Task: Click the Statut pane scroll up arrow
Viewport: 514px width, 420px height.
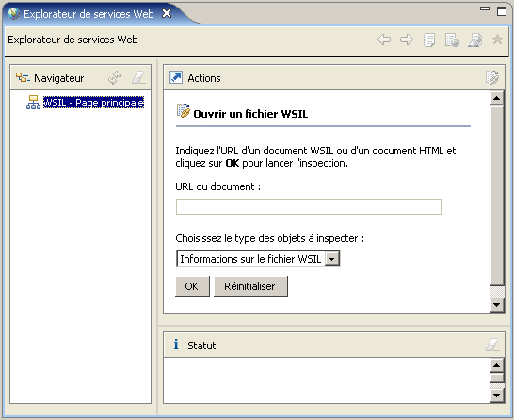Action: coord(497,365)
